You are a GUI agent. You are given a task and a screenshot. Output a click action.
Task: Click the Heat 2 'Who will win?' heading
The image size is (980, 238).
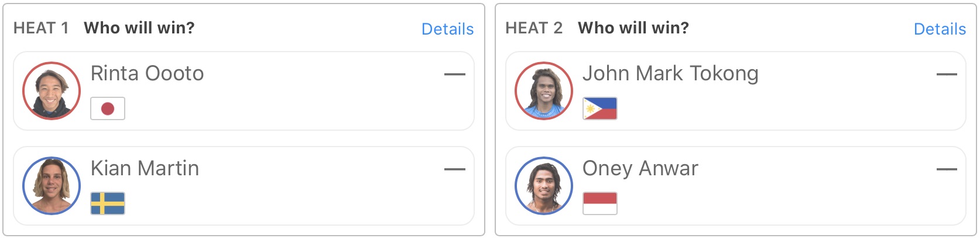point(633,28)
